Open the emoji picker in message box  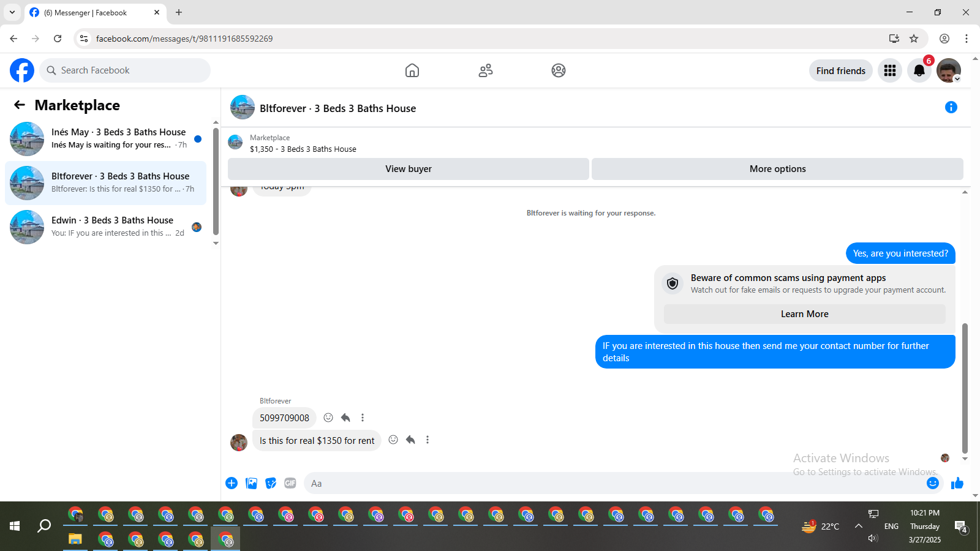coord(933,483)
